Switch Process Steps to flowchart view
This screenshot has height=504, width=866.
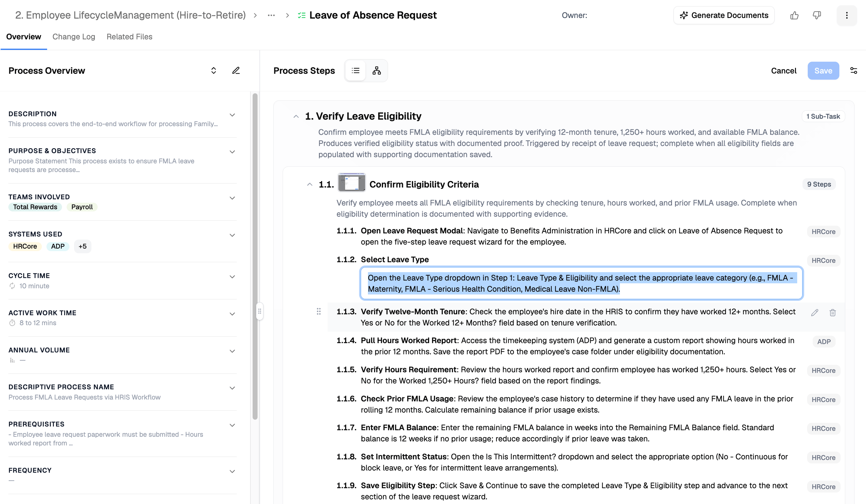pyautogui.click(x=377, y=70)
